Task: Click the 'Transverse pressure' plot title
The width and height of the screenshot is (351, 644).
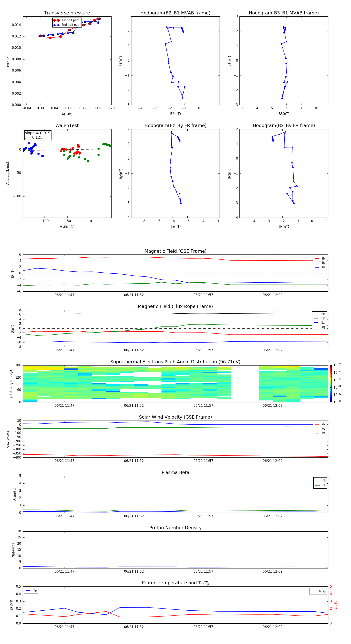Action: [67, 13]
